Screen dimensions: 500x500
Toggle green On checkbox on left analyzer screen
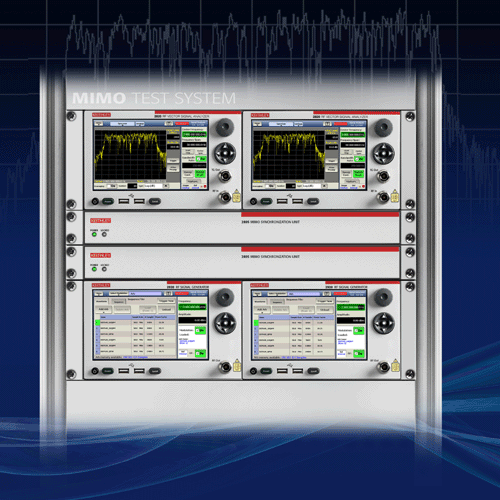(201, 159)
